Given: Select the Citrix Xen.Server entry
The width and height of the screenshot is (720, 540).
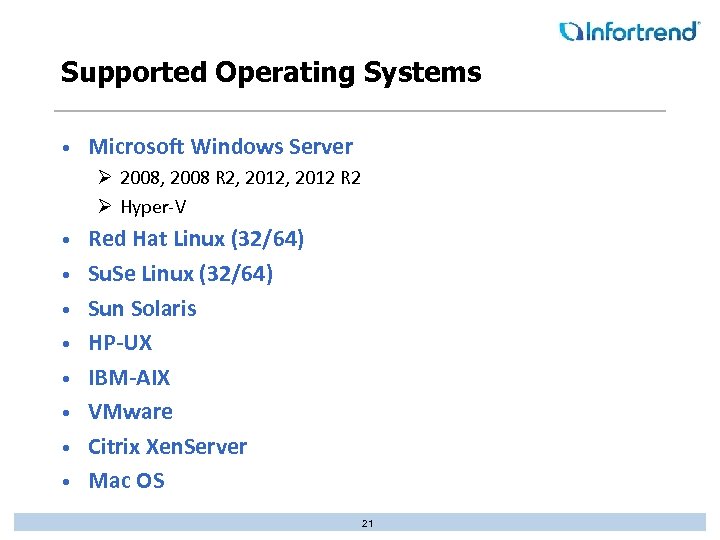Looking at the screenshot, I should pos(167,447).
